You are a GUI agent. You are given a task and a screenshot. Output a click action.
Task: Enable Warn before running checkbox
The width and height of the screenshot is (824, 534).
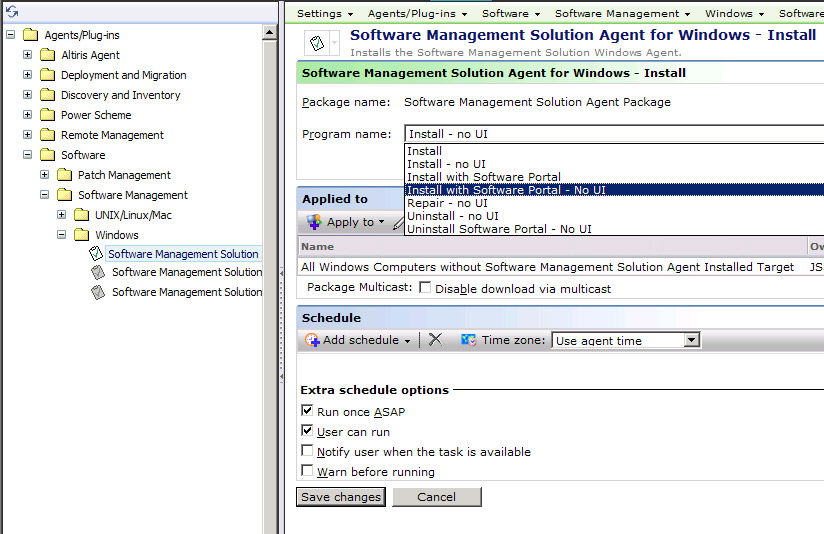[307, 471]
